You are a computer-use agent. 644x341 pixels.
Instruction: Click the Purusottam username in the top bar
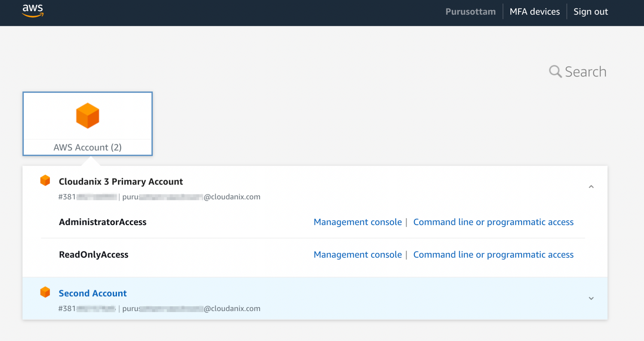[470, 11]
